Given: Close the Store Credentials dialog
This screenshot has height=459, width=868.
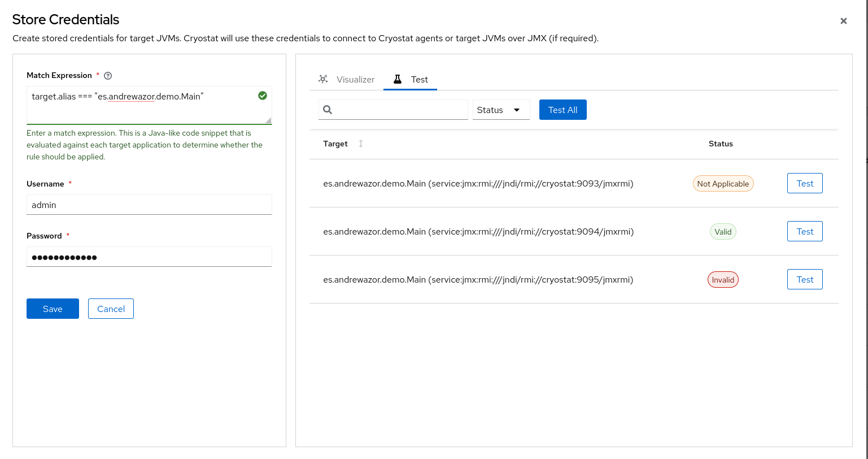Looking at the screenshot, I should pyautogui.click(x=843, y=21).
